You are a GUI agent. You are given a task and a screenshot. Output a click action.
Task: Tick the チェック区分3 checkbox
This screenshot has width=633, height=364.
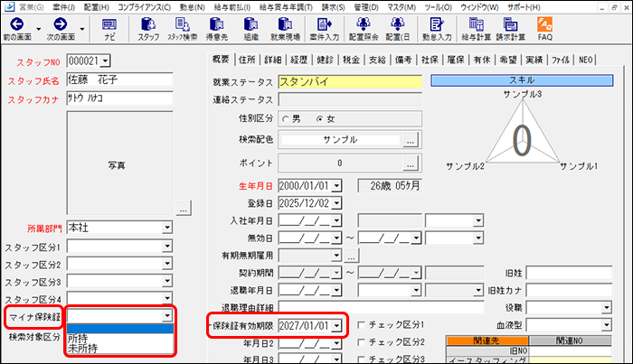pyautogui.click(x=362, y=359)
